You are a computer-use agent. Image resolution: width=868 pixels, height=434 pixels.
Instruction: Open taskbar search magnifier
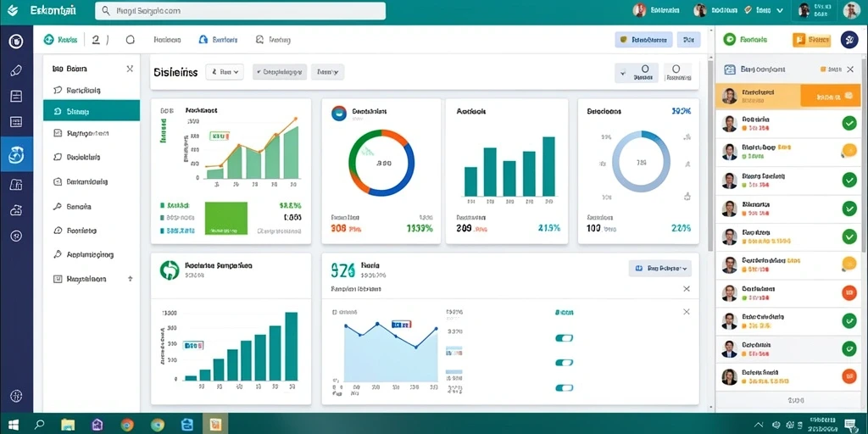(x=39, y=426)
